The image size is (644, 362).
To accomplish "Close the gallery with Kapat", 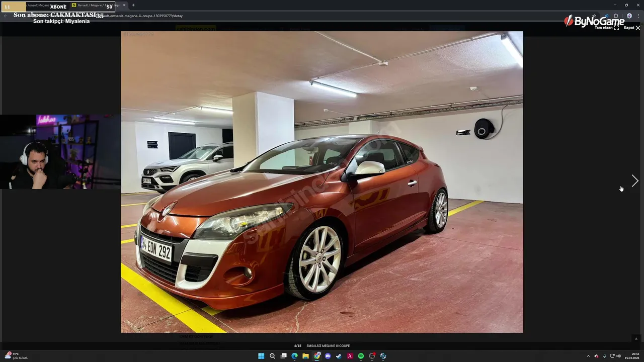I will point(632,28).
